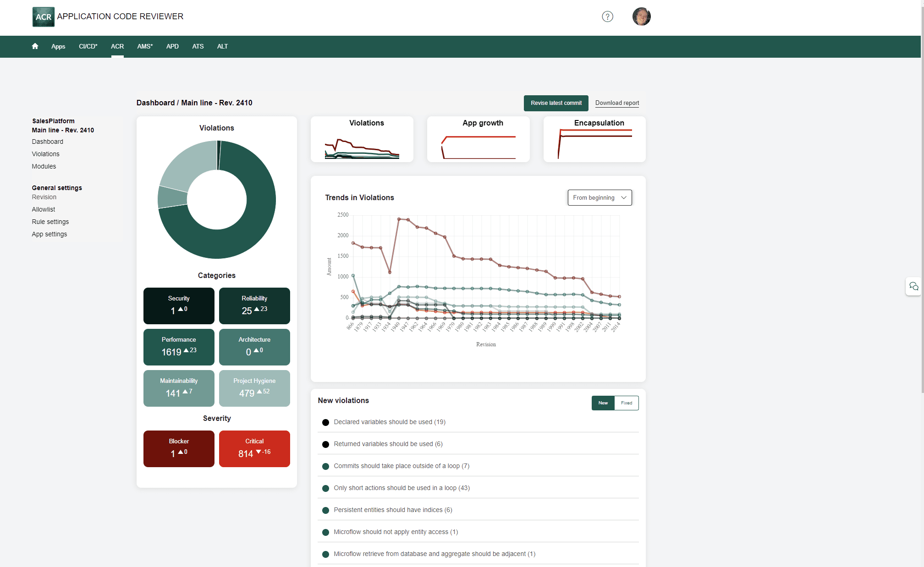Select the Fixed violations toggle button
Screen dimensions: 924x567
tap(626, 402)
